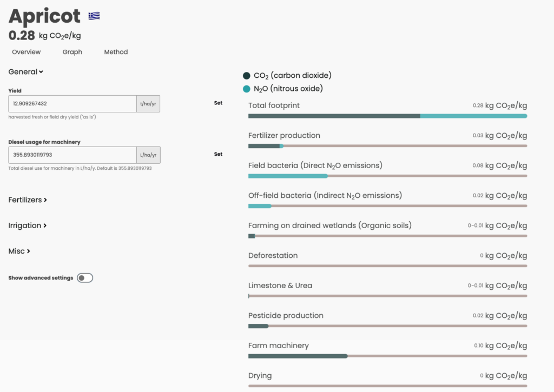Focus the Yield input field
Image resolution: width=554 pixels, height=392 pixels.
72,104
